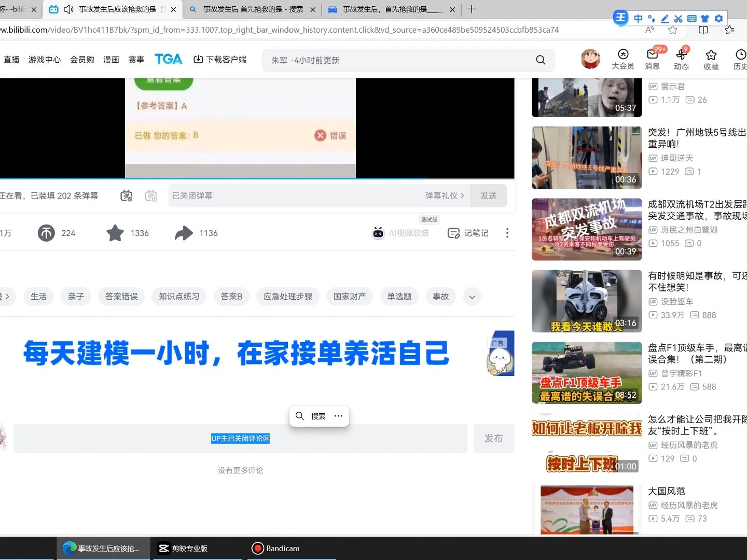Expand the tag list chevron
Image resolution: width=747 pixels, height=560 pixels.
472,297
